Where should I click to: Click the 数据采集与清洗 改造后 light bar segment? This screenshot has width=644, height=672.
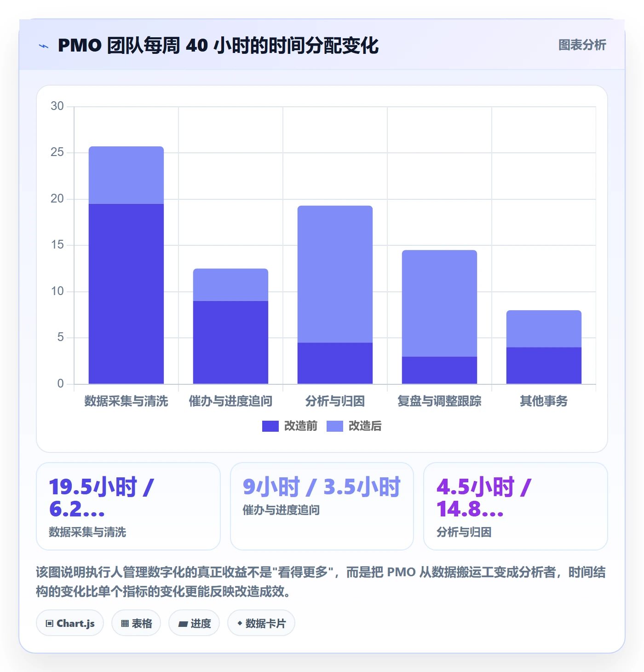[x=126, y=175]
